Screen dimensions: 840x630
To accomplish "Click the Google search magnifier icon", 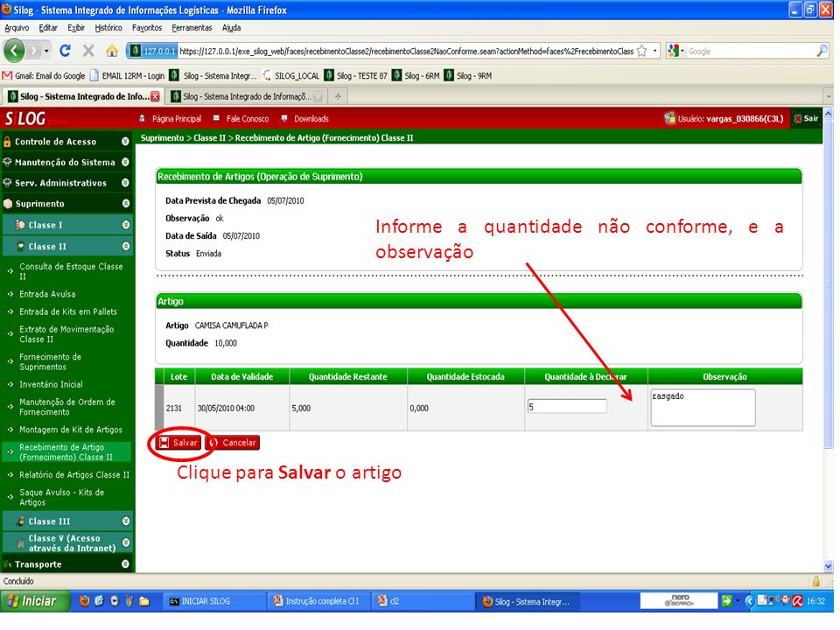I will click(822, 51).
